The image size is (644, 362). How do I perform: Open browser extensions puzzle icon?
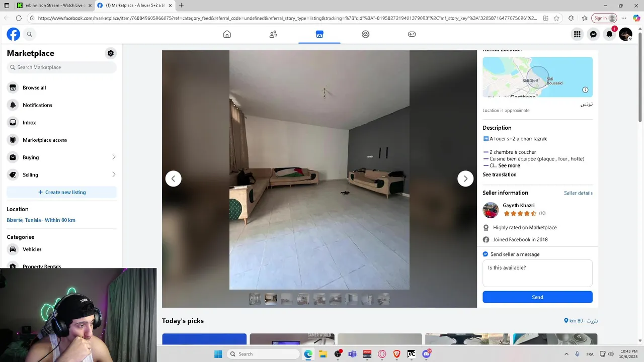pyautogui.click(x=571, y=18)
